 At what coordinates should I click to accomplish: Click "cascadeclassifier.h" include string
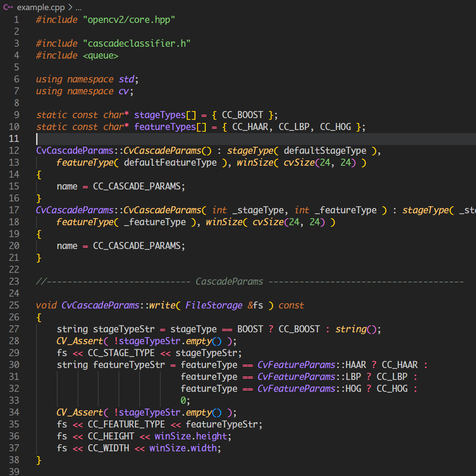coord(137,43)
